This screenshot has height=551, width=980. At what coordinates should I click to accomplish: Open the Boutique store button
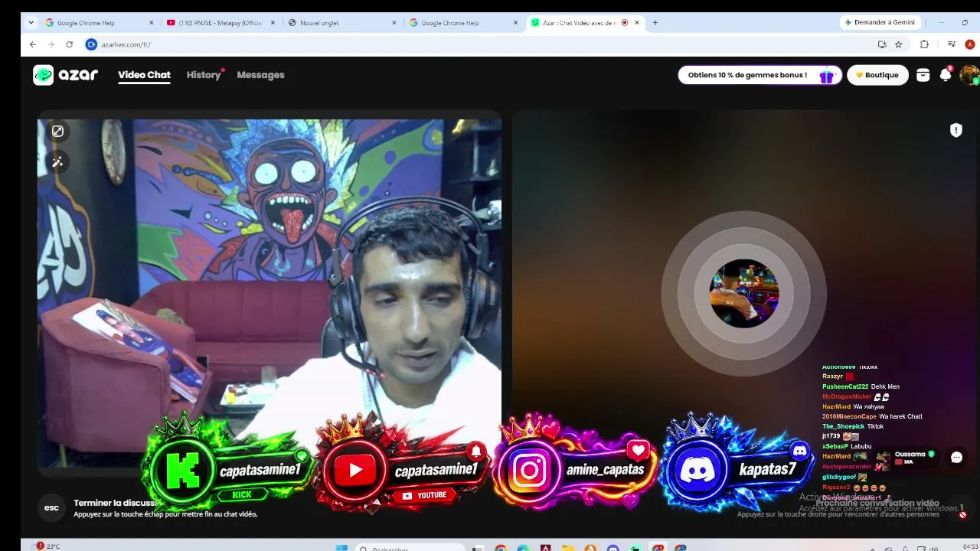877,75
